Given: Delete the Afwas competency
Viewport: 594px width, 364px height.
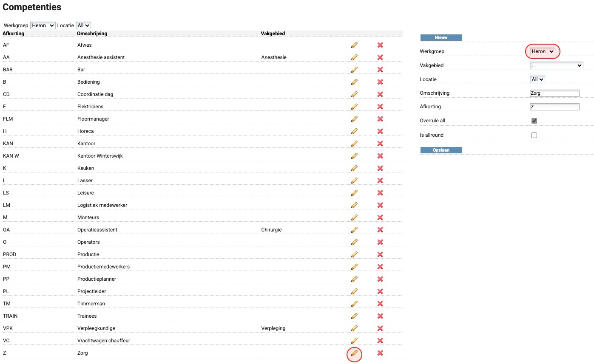Looking at the screenshot, I should 380,45.
